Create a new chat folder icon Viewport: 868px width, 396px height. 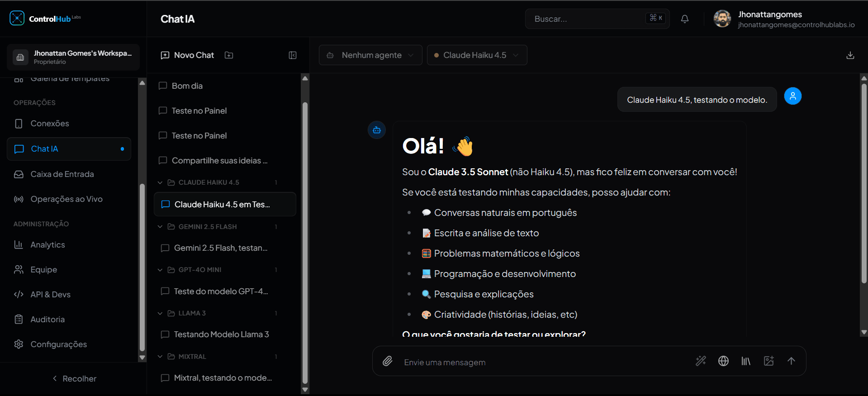pyautogui.click(x=229, y=55)
